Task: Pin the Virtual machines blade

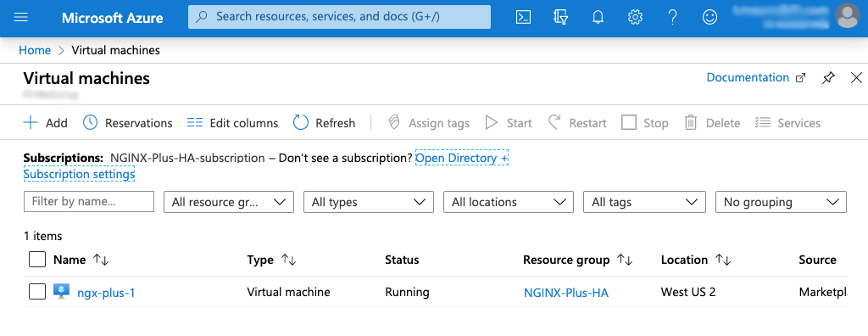Action: point(828,77)
